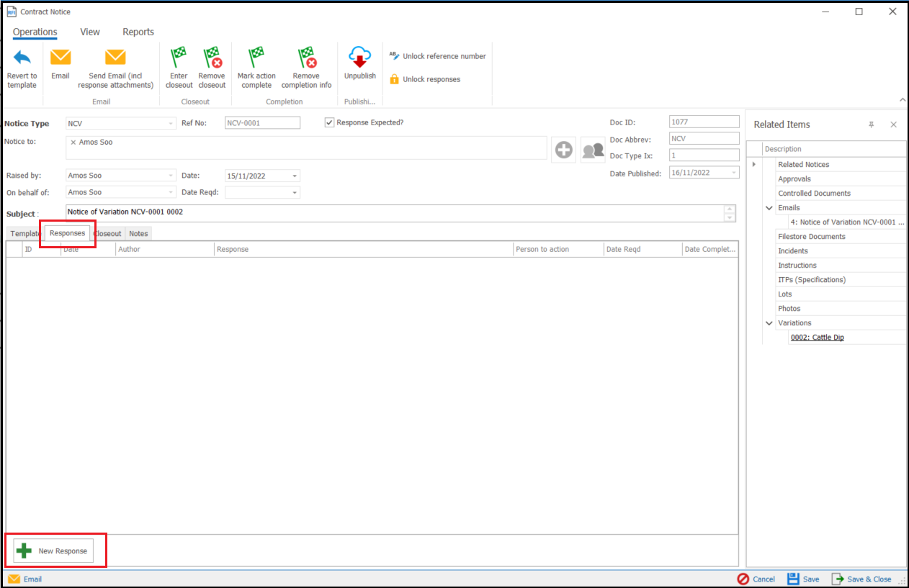Click the Enter closeout flag icon
Viewport: 909px width, 588px height.
click(x=179, y=58)
